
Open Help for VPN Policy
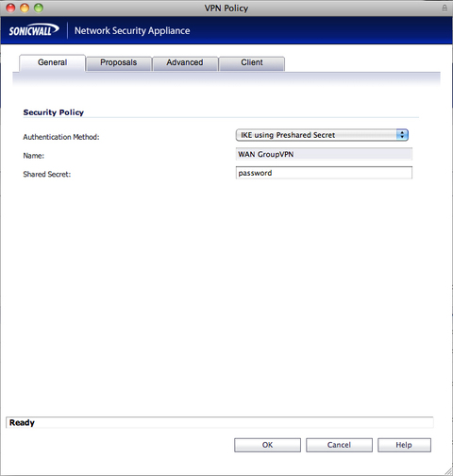404,445
